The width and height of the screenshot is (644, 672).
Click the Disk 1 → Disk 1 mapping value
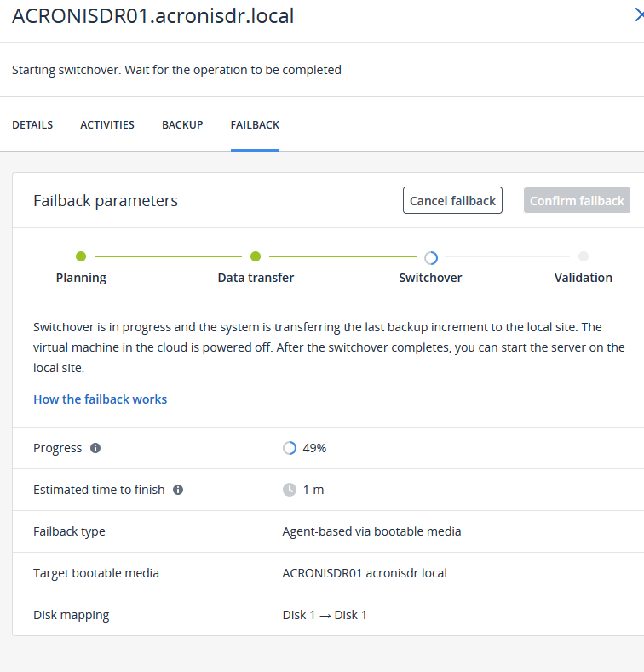point(325,615)
